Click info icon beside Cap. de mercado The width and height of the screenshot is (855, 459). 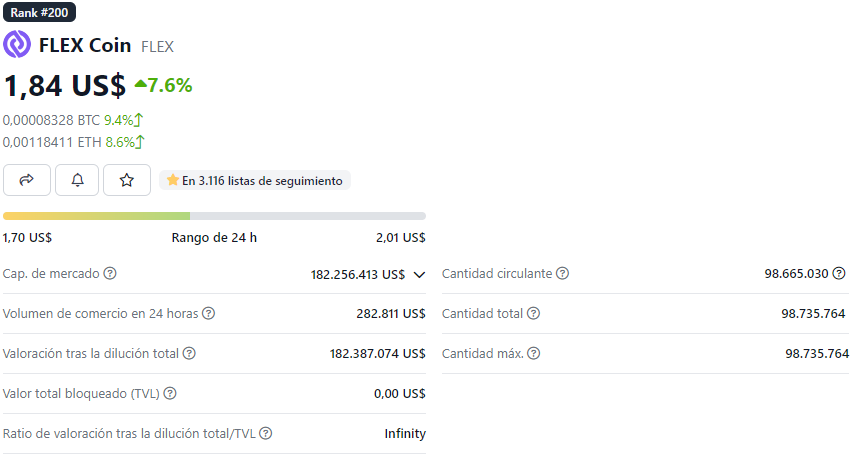coord(110,273)
